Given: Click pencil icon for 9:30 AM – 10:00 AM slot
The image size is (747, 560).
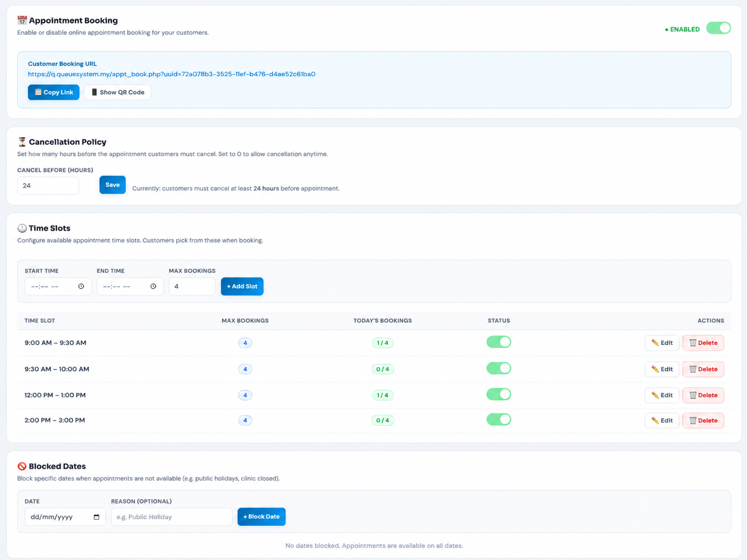Looking at the screenshot, I should (x=655, y=369).
